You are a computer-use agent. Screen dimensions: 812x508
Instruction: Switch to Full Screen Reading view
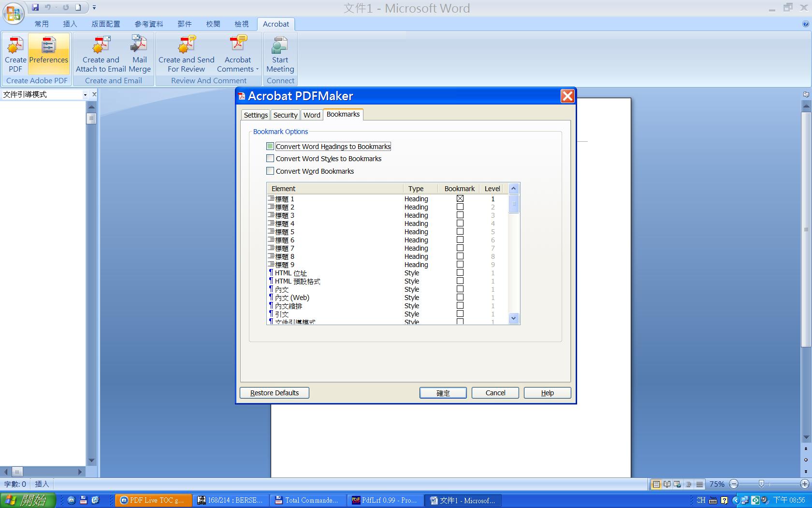(667, 484)
